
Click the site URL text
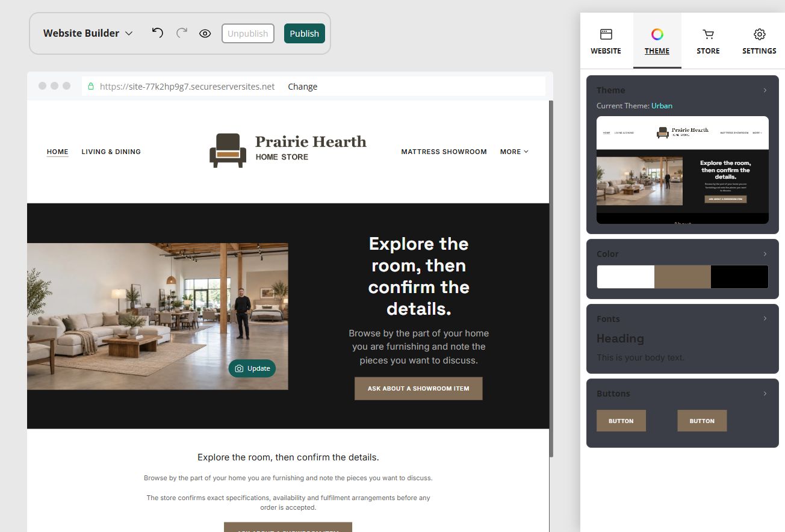coord(187,87)
